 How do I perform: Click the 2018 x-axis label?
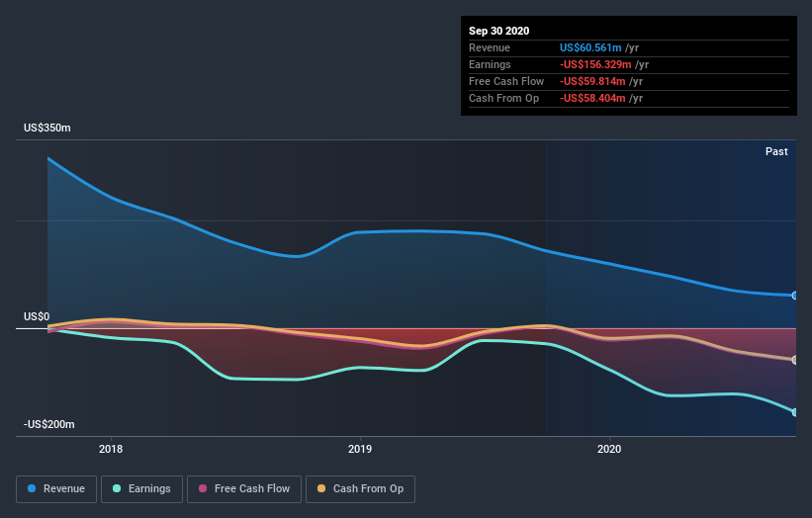click(111, 449)
